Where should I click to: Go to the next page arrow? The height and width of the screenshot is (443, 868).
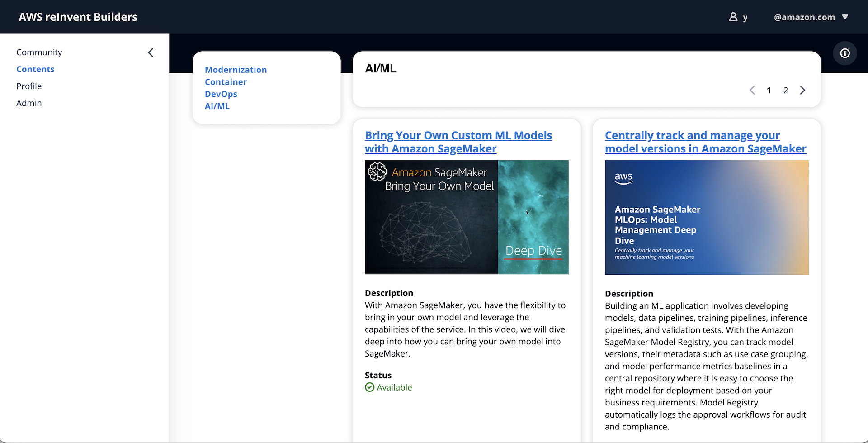(802, 90)
